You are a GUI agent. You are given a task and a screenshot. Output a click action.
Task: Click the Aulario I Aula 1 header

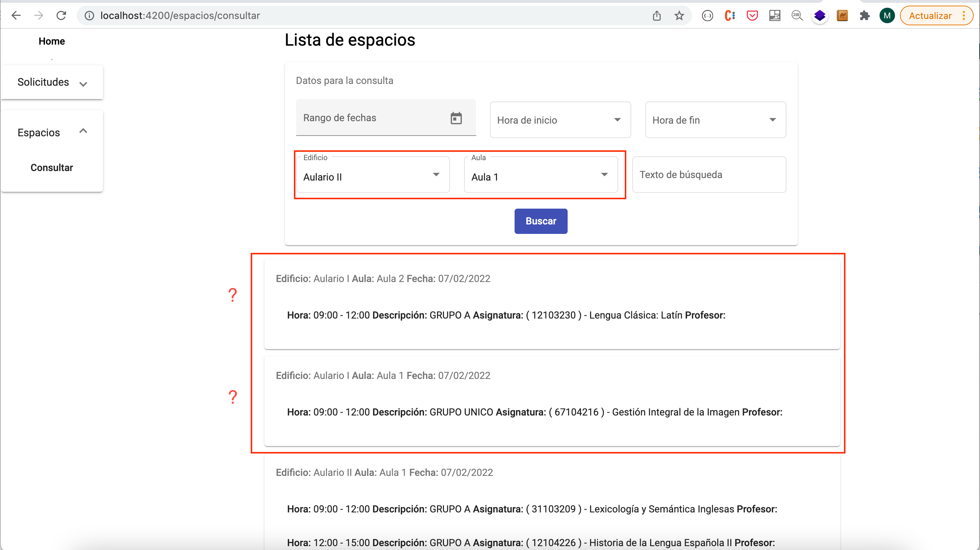383,376
